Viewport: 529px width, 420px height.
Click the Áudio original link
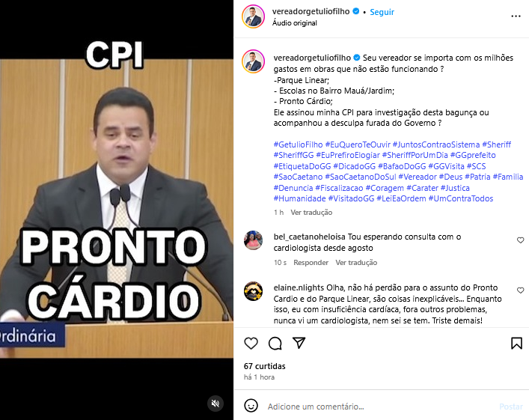coord(295,23)
